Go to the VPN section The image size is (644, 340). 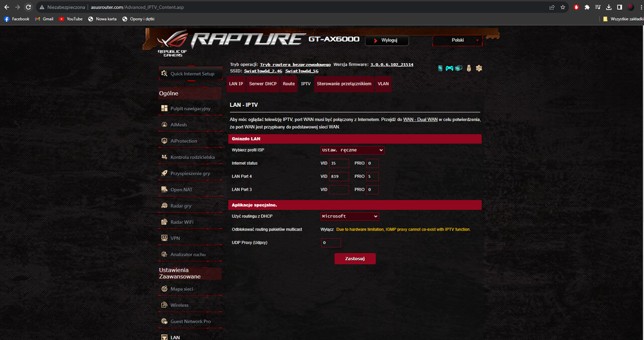pos(175,238)
